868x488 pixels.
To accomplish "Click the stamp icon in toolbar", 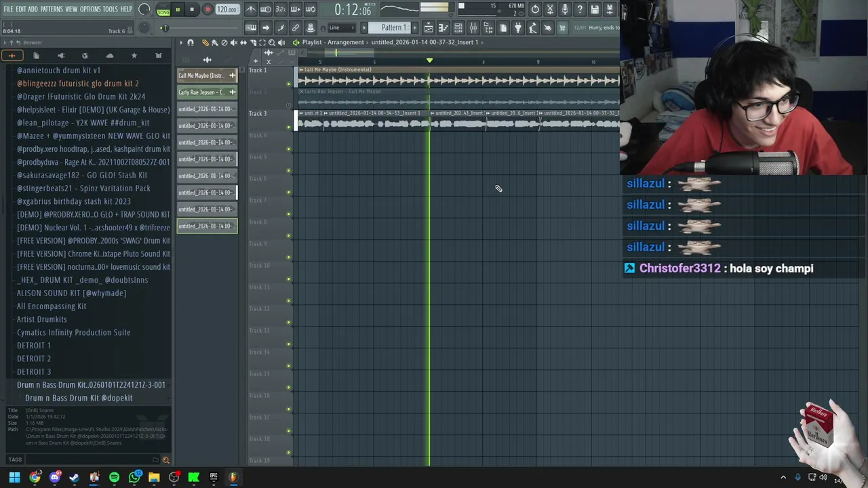I will point(311,28).
